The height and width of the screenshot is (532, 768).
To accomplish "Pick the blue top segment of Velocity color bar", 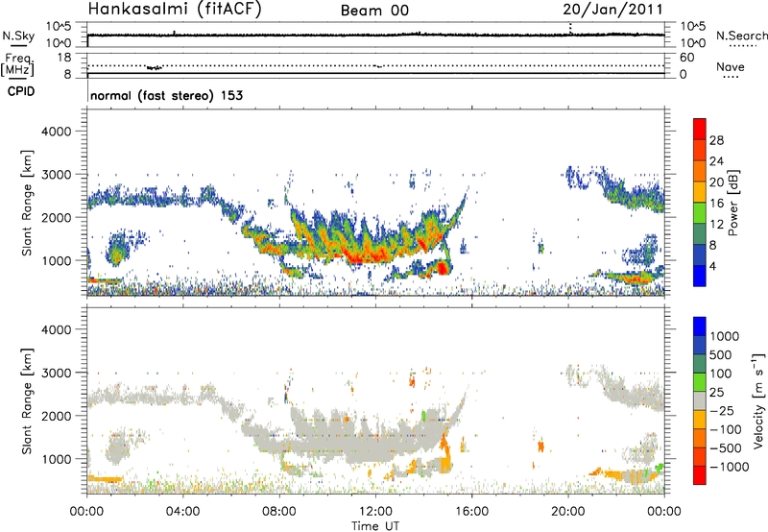I will pos(700,326).
